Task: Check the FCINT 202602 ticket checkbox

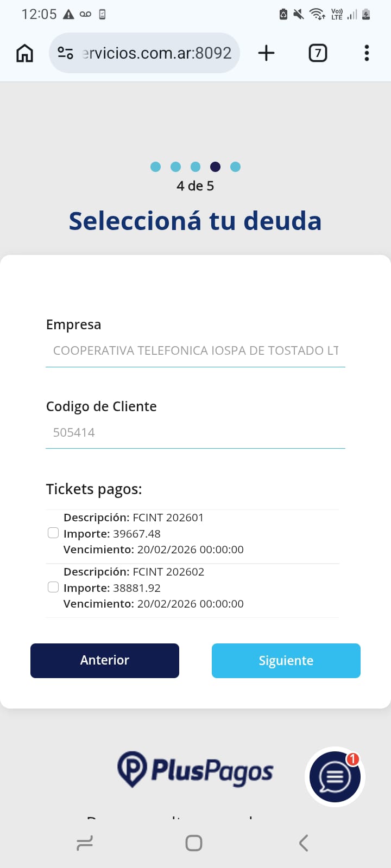Action: [53, 588]
